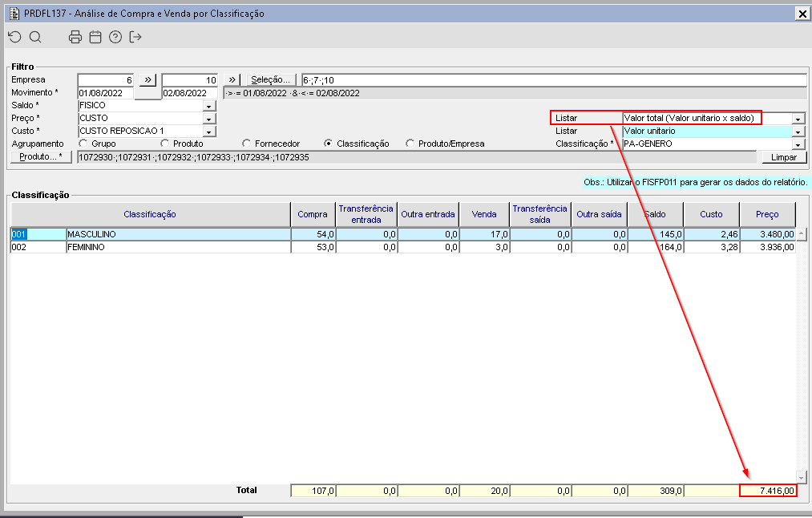Open help via the question mark icon
Image resolution: width=812 pixels, height=518 pixels.
point(115,37)
